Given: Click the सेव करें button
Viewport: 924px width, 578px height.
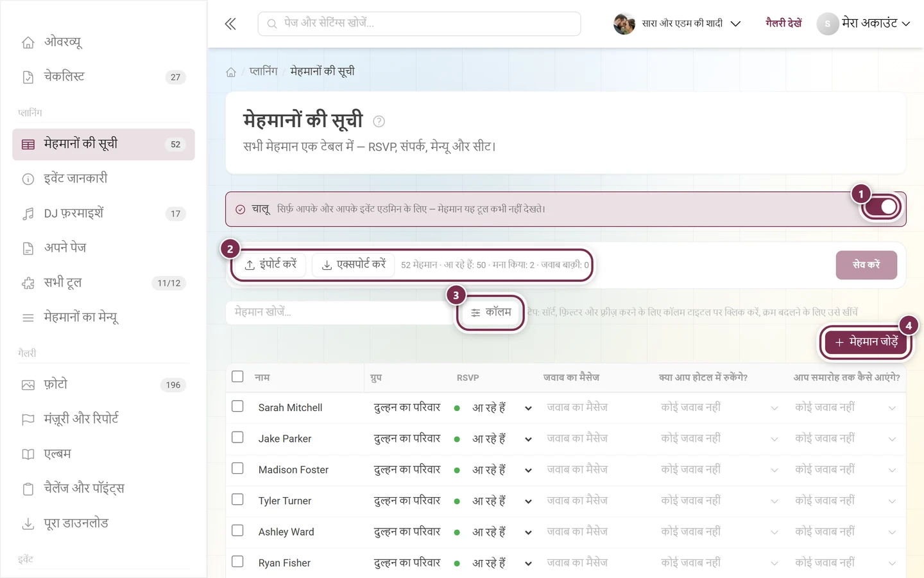Looking at the screenshot, I should point(866,265).
